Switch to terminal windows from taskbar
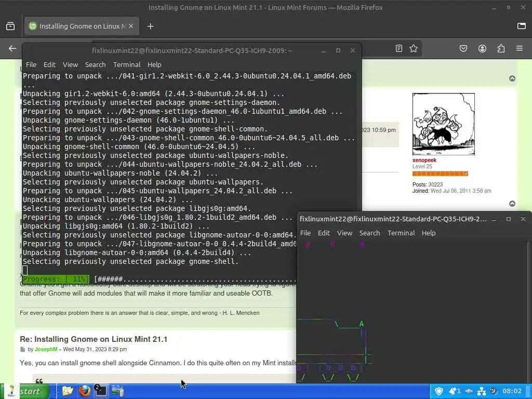The width and height of the screenshot is (532, 399). click(100, 391)
